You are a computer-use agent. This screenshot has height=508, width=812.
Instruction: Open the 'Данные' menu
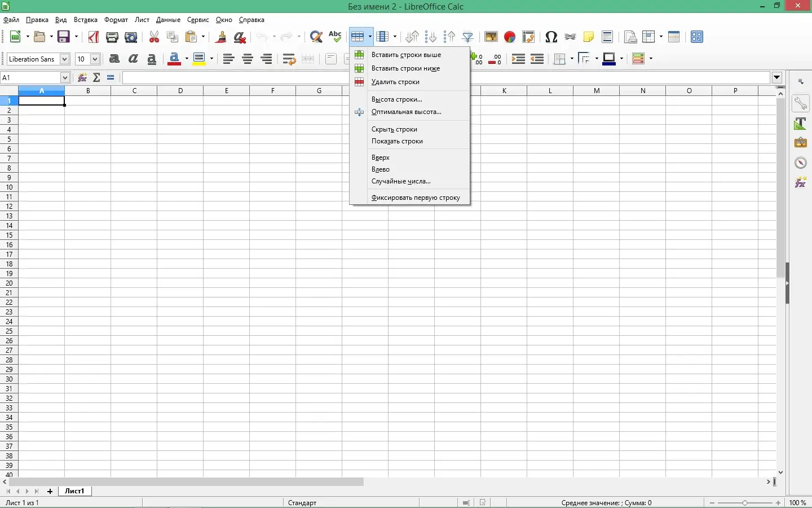(x=168, y=20)
